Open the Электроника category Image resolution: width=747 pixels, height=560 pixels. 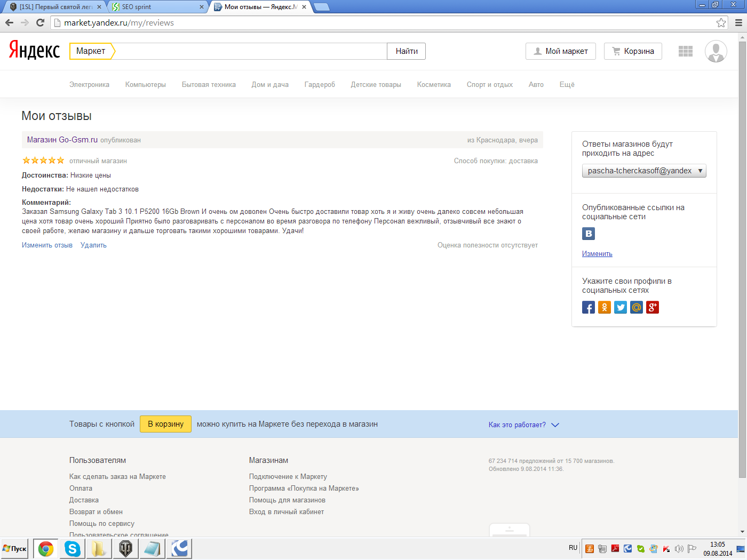pos(89,84)
